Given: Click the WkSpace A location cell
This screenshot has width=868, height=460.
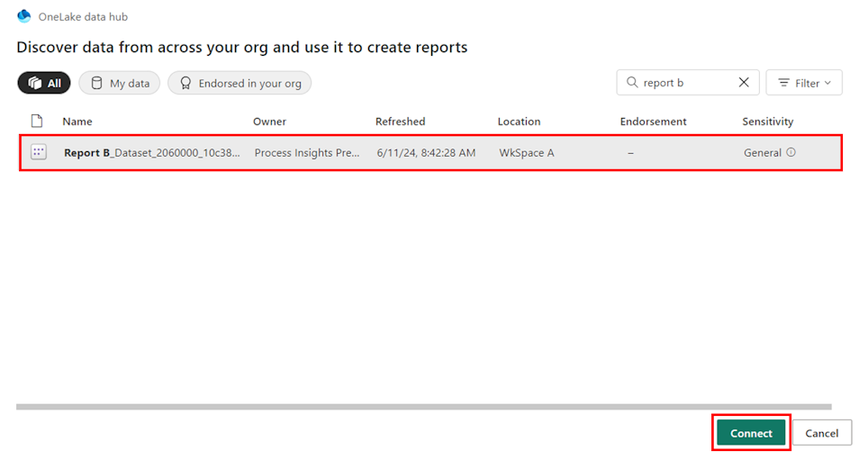Looking at the screenshot, I should [527, 153].
